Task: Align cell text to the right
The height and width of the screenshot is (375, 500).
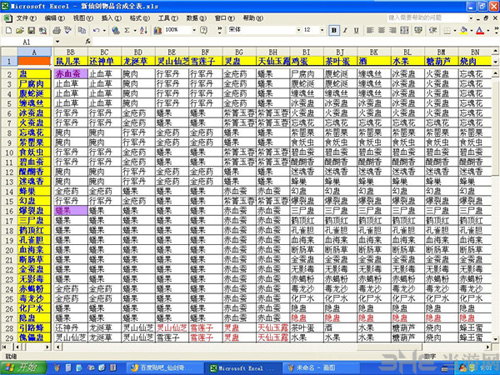Action: pyautogui.click(x=393, y=31)
